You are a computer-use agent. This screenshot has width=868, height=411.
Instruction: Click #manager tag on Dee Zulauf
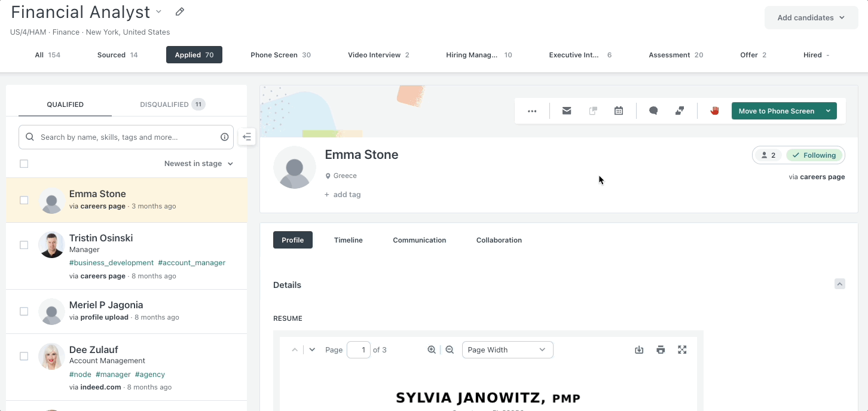click(113, 375)
